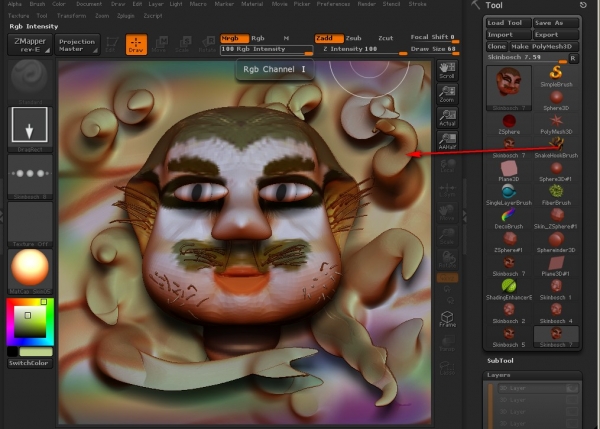Open the Texture Off picker

tap(30, 224)
